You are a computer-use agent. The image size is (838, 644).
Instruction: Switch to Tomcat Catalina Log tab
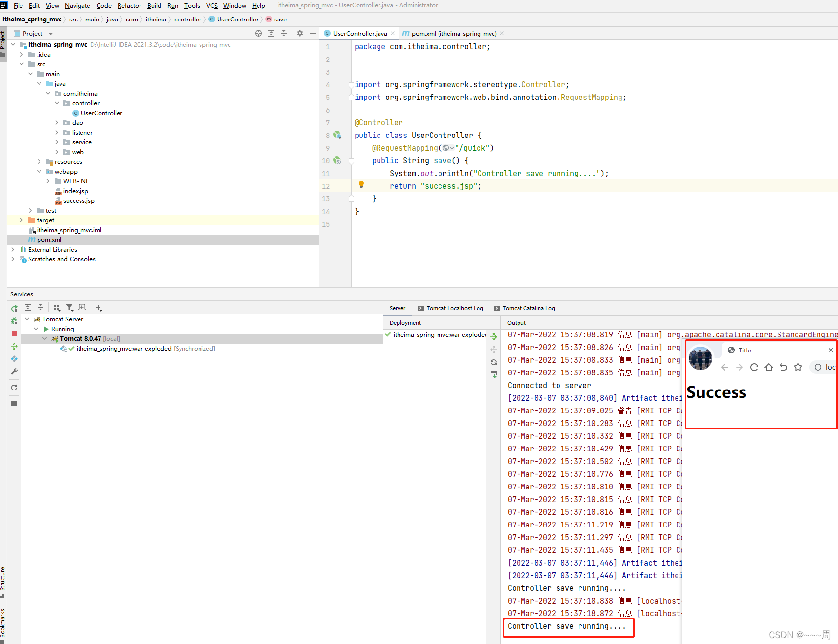coord(524,308)
